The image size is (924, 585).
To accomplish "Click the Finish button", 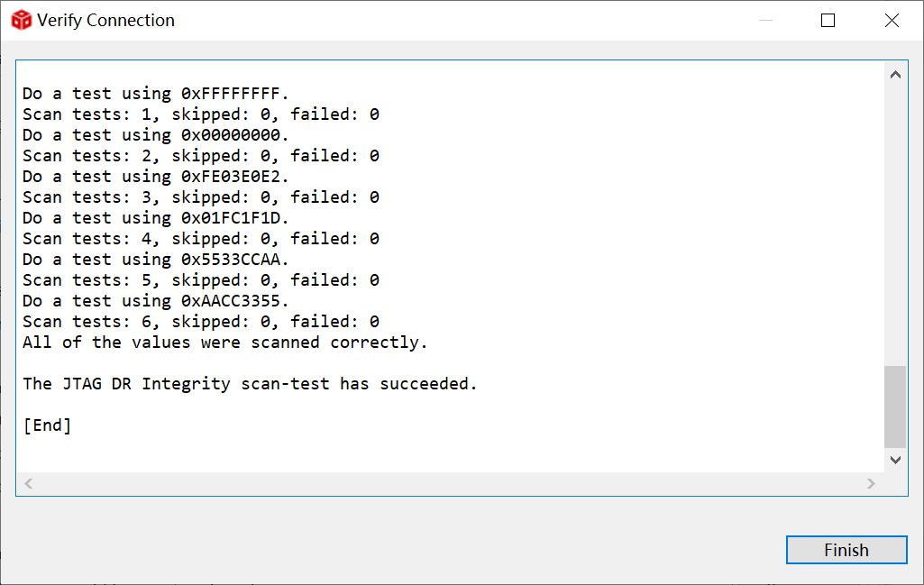I will (846, 550).
